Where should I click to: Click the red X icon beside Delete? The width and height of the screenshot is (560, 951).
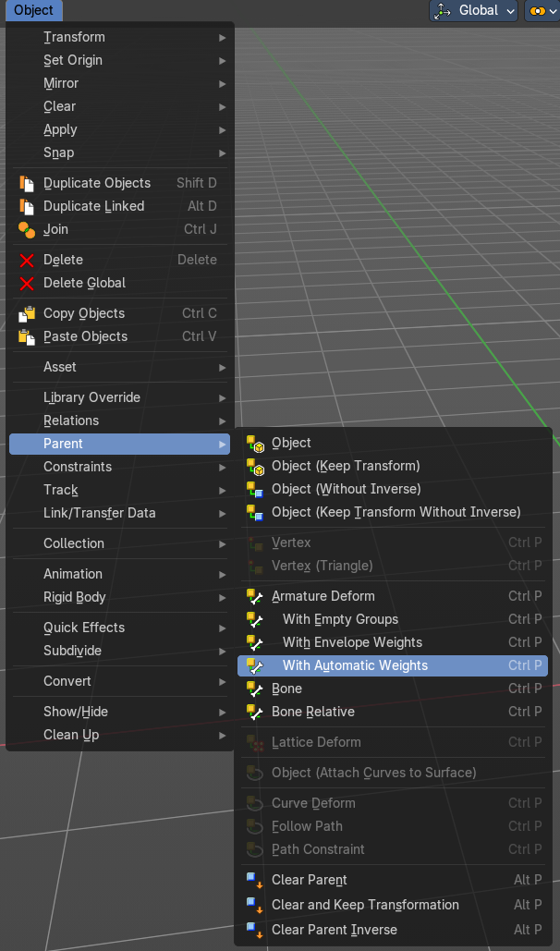click(x=26, y=261)
